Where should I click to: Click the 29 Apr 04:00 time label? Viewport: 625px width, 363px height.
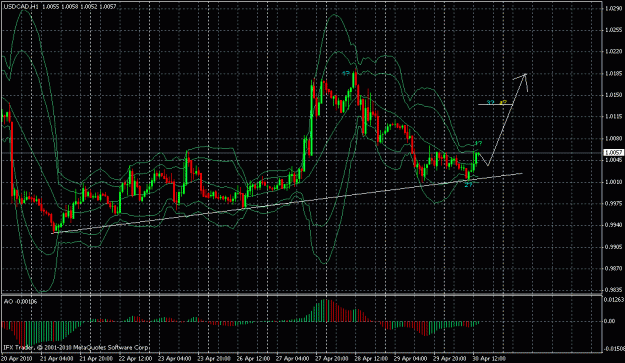411,358
